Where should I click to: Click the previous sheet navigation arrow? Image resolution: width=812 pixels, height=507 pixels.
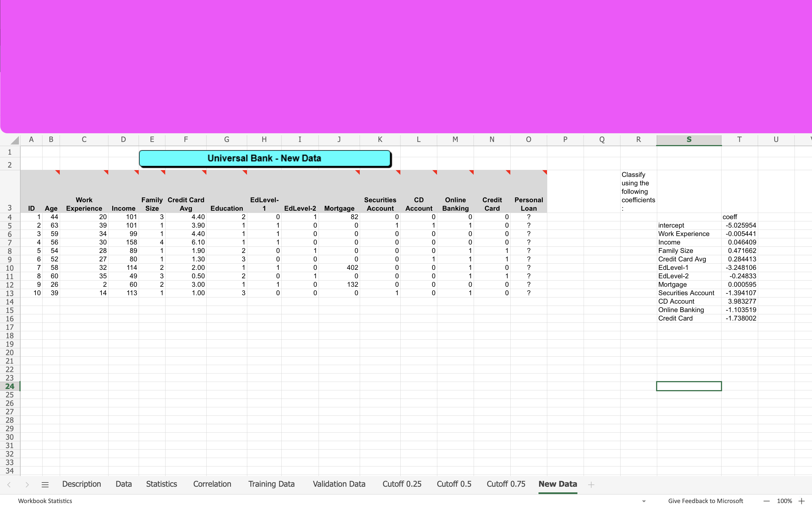tap(9, 484)
